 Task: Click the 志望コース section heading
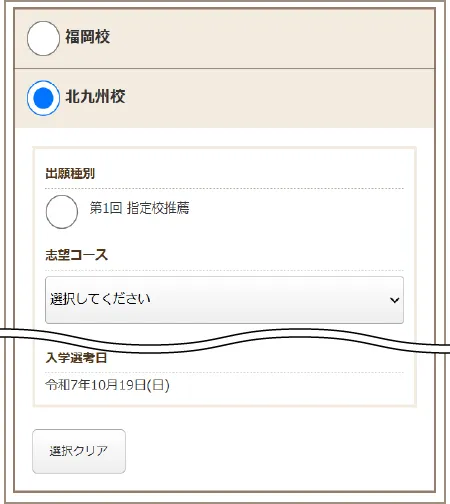77,255
